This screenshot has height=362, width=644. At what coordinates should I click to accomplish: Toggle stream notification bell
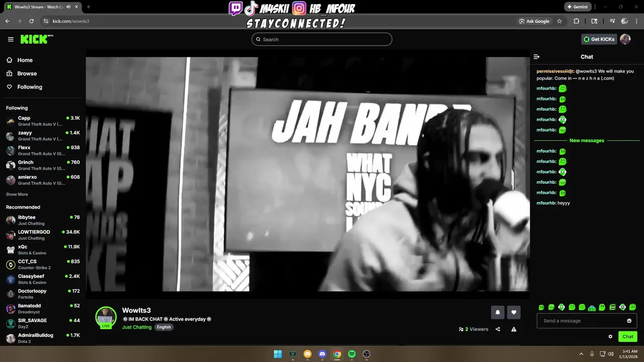[x=498, y=312]
